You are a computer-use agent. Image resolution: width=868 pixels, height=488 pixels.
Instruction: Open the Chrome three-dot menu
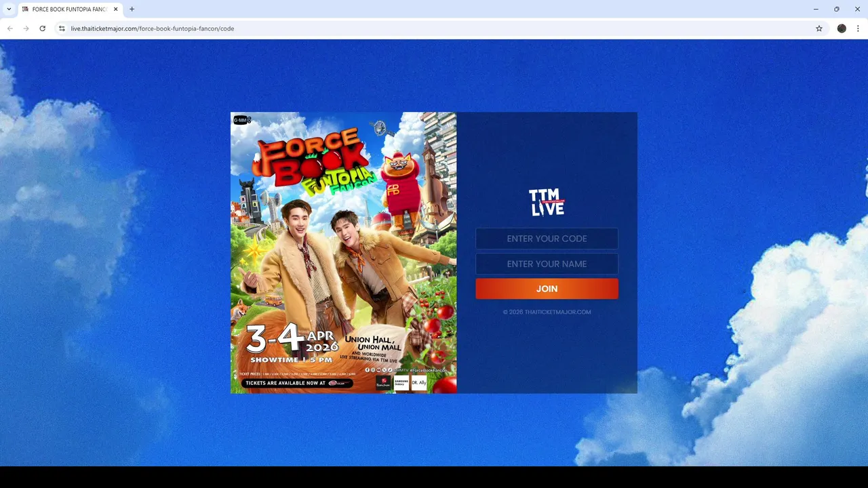coord(858,28)
